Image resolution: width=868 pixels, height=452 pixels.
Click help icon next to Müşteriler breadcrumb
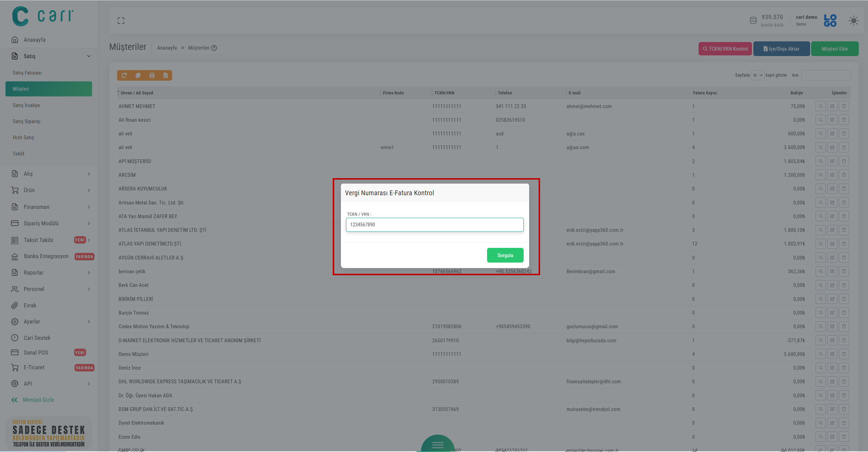214,48
